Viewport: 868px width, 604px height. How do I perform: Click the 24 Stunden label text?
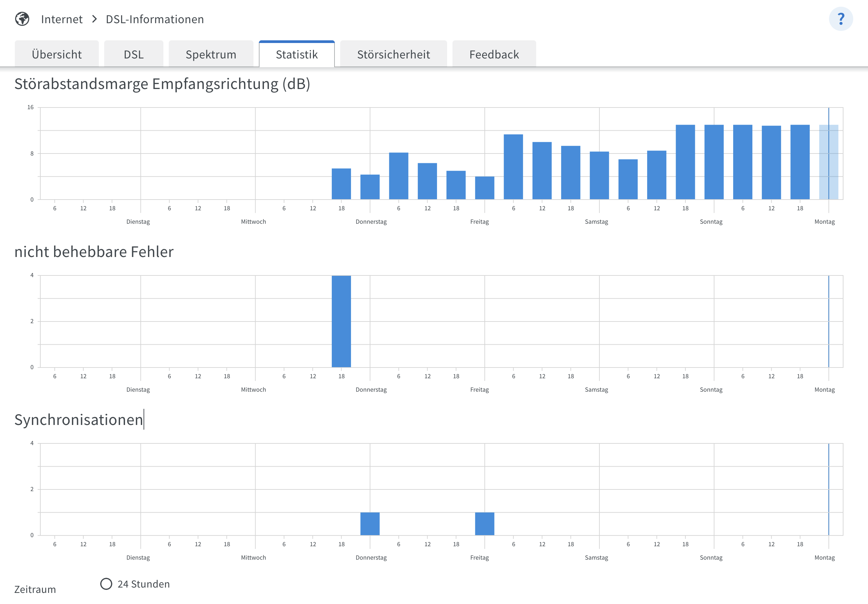coord(144,584)
